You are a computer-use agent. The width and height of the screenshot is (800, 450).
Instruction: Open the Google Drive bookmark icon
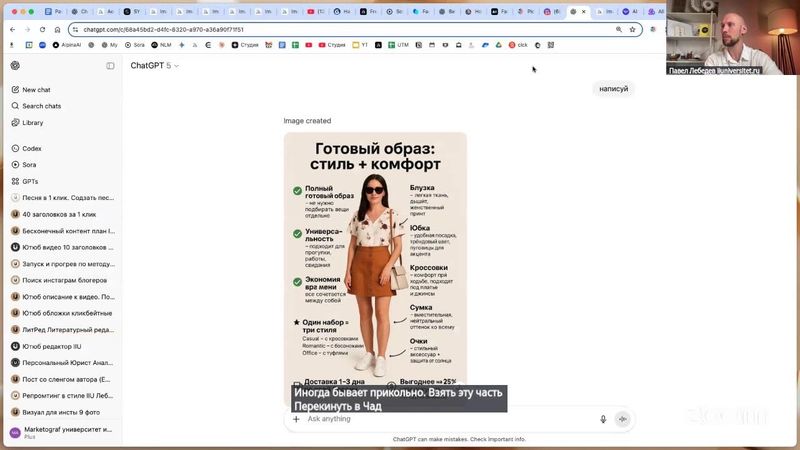coord(498,45)
